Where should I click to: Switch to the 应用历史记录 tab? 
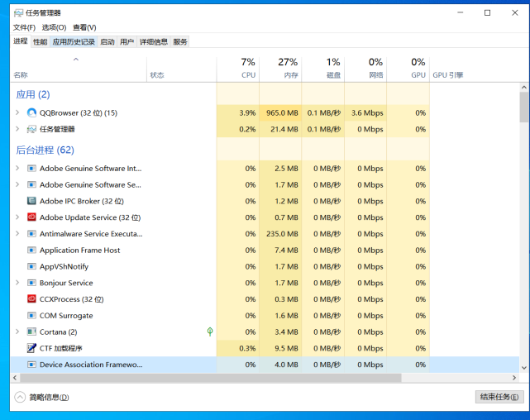coord(74,42)
